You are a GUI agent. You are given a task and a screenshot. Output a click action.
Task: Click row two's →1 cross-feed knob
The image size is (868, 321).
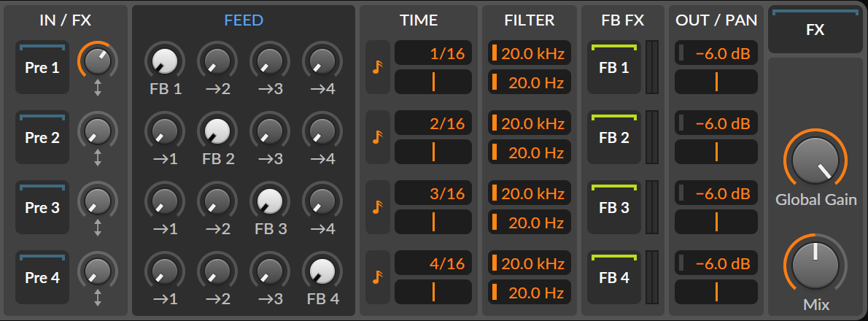[165, 131]
